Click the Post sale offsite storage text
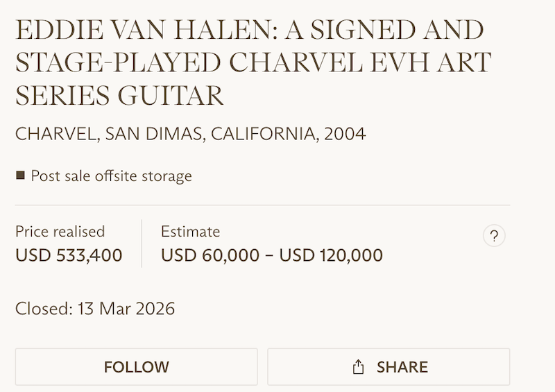Image resolution: width=555 pixels, height=392 pixels. [111, 176]
